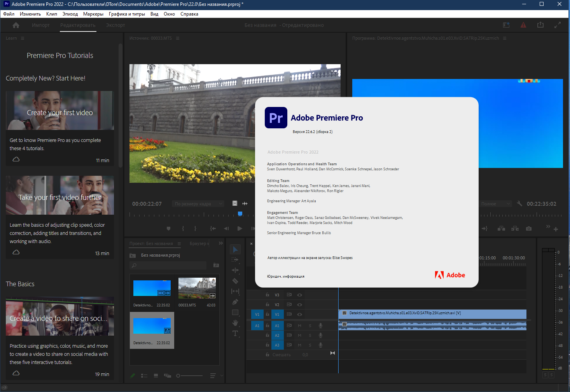Open the Program monitor panel menu
570x392 pixels.
[x=505, y=38]
